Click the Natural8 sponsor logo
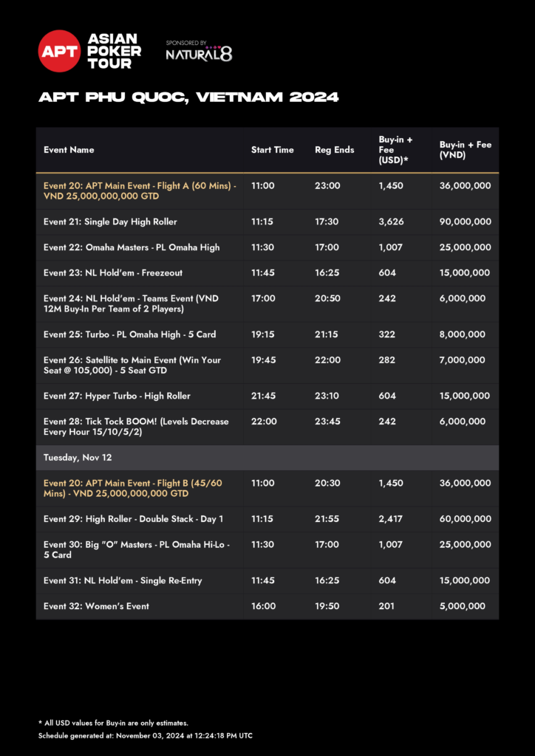Image resolution: width=535 pixels, height=756 pixels. click(x=199, y=52)
